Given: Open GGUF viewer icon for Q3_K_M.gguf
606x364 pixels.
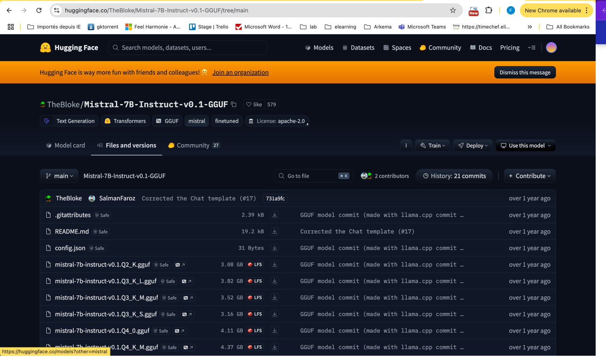Looking at the screenshot, I should pyautogui.click(x=188, y=298).
